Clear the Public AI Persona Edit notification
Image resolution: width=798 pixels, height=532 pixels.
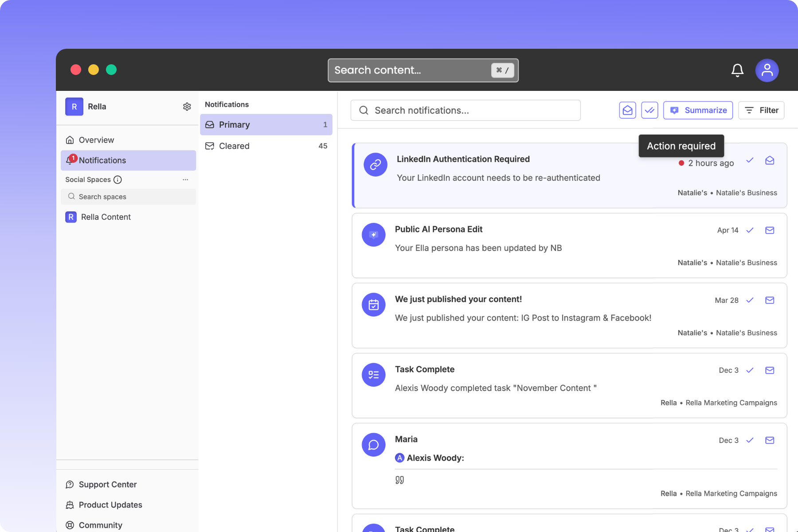[x=750, y=230]
